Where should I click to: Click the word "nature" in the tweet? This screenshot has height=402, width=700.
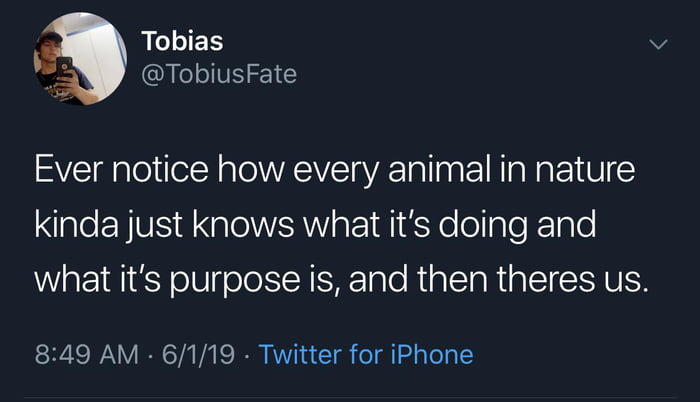click(583, 170)
